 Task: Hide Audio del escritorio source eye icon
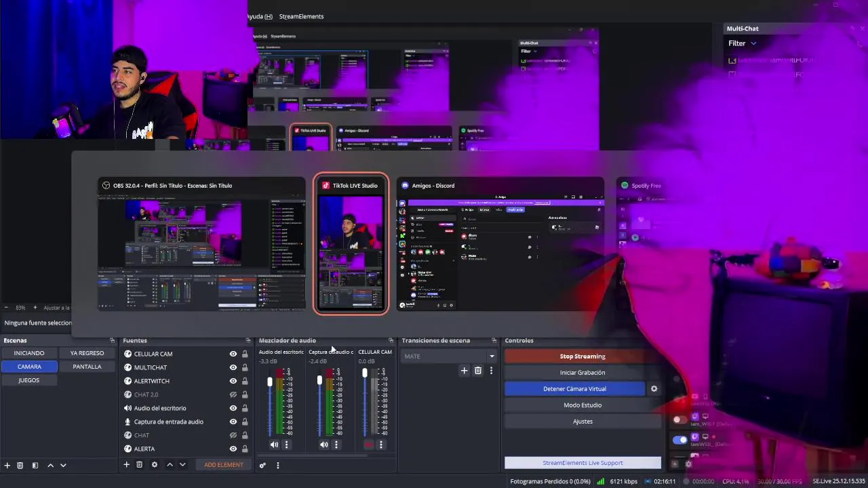[233, 408]
